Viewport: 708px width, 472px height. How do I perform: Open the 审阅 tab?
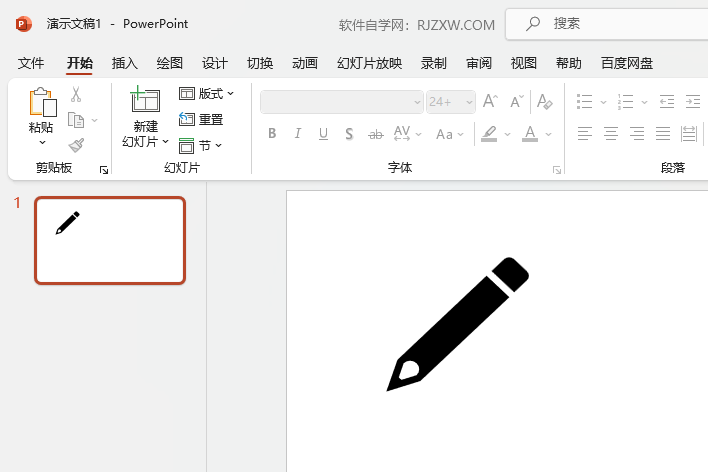pos(479,63)
